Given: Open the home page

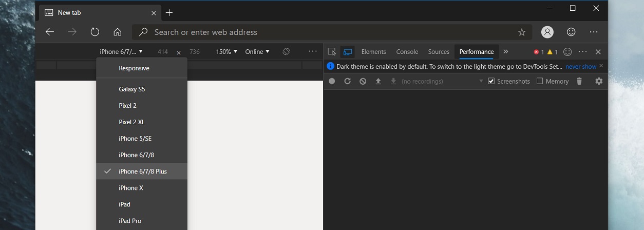Looking at the screenshot, I should tap(118, 32).
